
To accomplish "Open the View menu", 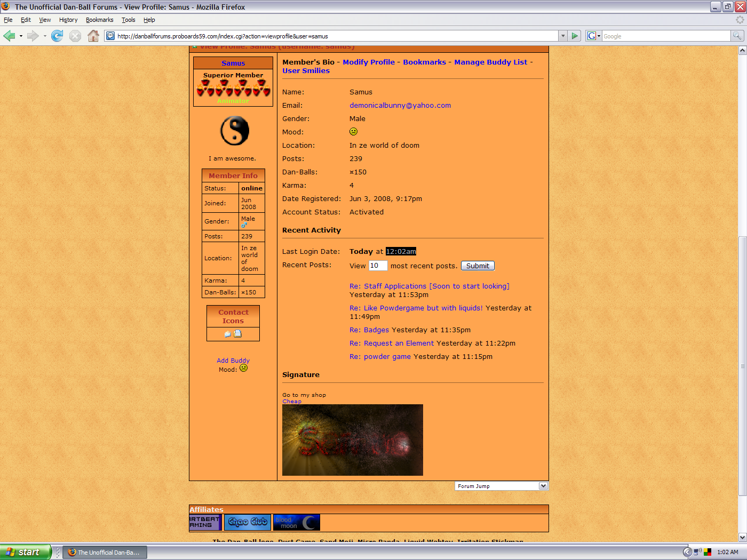I will 45,20.
